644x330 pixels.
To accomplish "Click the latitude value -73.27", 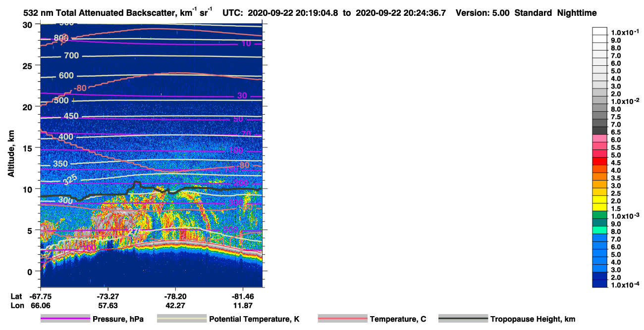I will click(x=107, y=296).
